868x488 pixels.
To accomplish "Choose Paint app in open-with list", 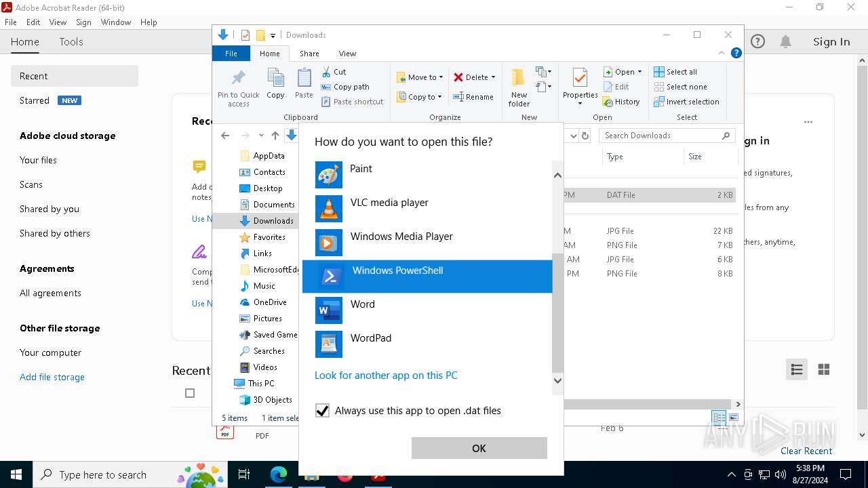I will 427,175.
